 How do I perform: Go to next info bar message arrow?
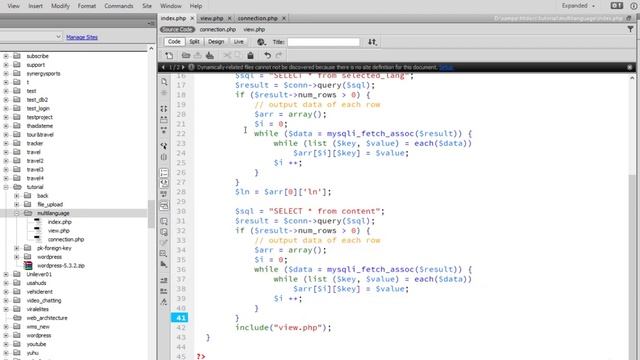183,67
